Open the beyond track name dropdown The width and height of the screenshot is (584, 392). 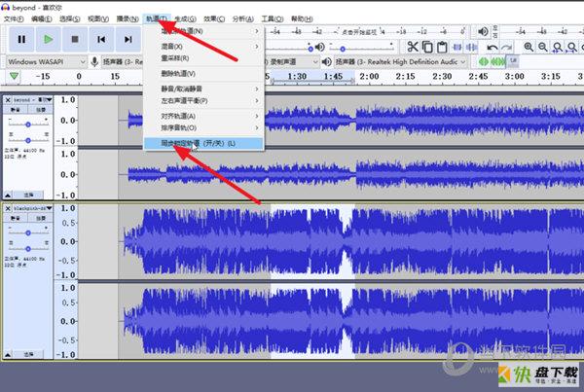tap(33, 100)
